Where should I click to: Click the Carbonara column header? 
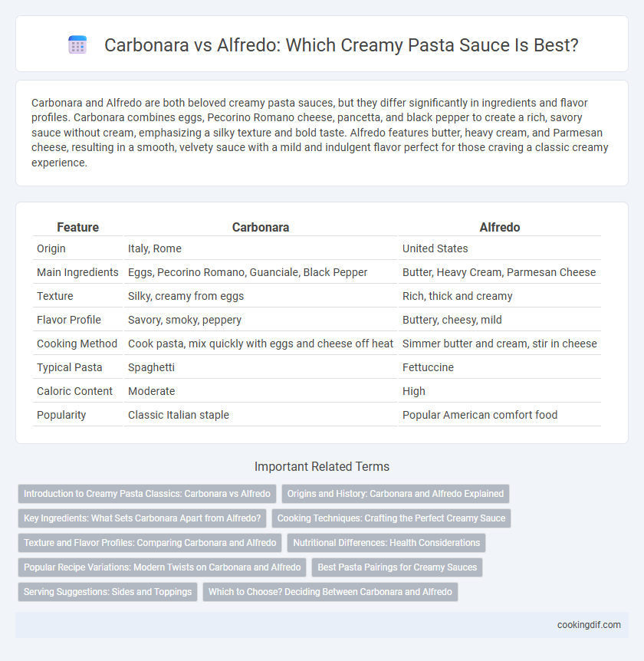click(261, 227)
